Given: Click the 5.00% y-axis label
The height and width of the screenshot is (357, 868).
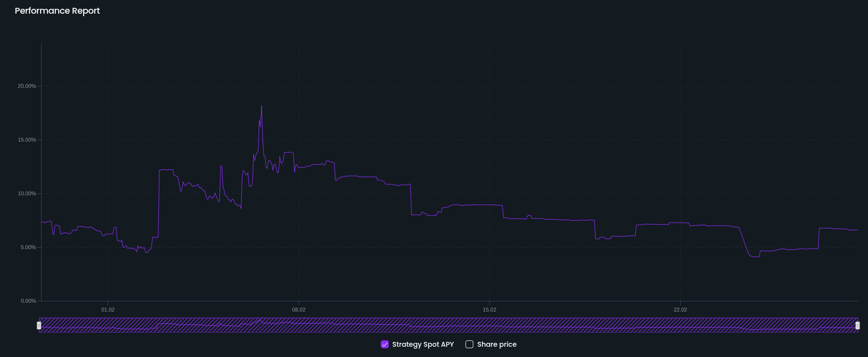Looking at the screenshot, I should pyautogui.click(x=28, y=247).
